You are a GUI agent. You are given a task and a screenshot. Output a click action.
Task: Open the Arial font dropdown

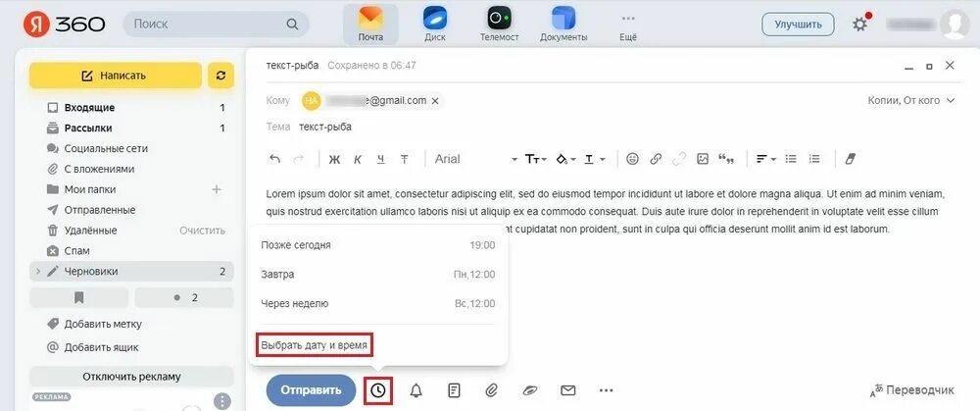476,159
